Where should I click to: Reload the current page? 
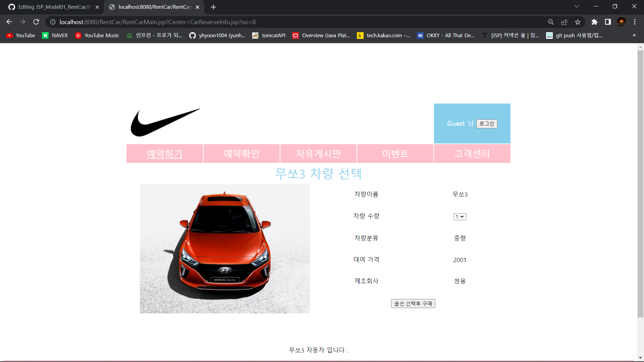[36, 22]
